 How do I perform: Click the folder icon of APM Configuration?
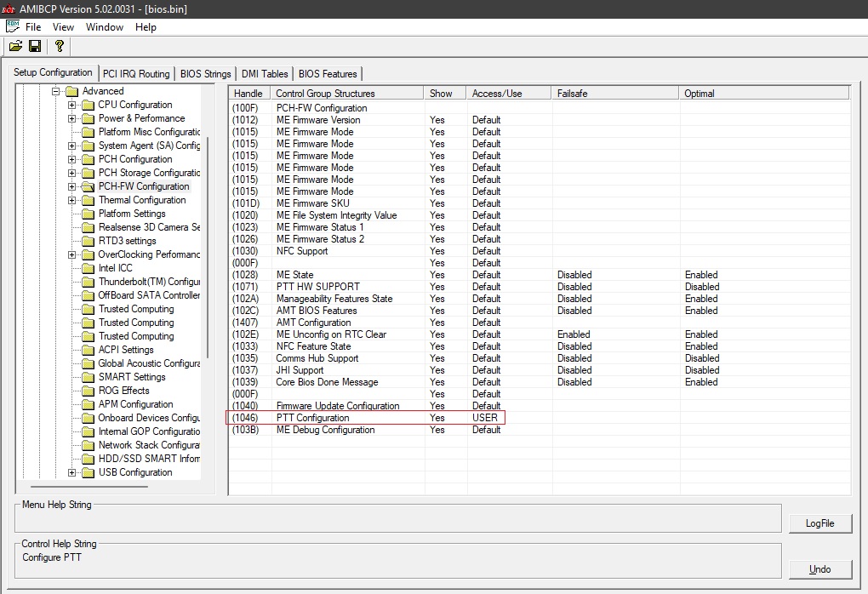[88, 405]
